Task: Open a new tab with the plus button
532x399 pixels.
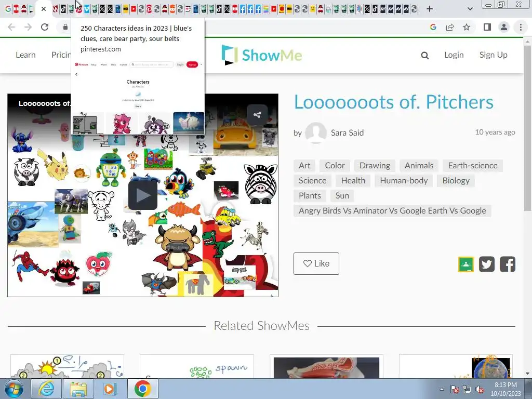Action: (x=430, y=9)
